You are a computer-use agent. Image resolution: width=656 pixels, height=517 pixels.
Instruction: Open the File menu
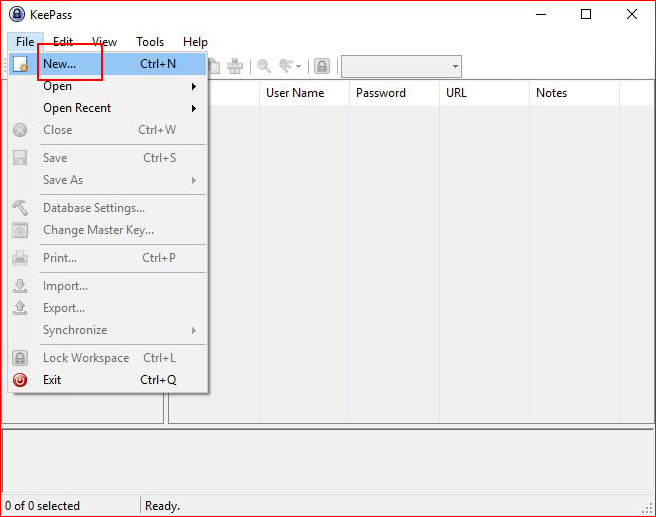click(25, 42)
